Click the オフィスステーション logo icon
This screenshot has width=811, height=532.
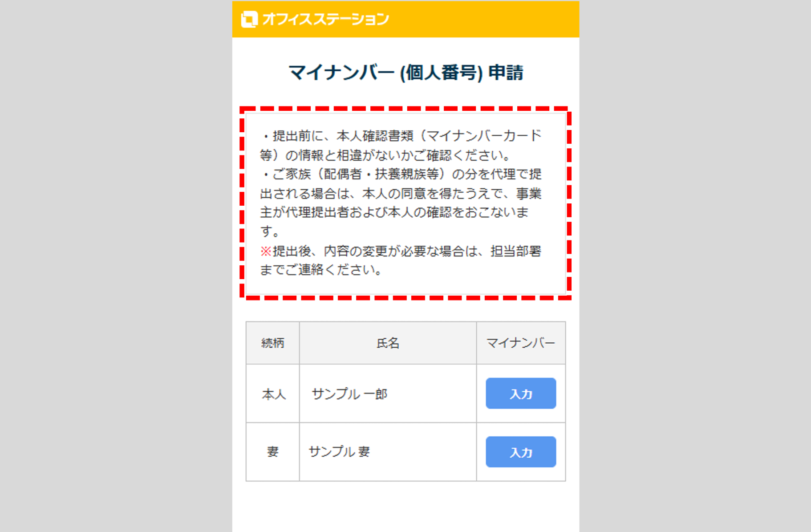point(249,19)
